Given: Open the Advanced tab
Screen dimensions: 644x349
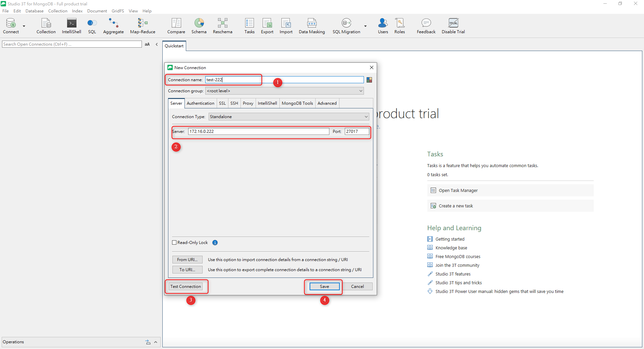Looking at the screenshot, I should click(x=327, y=103).
